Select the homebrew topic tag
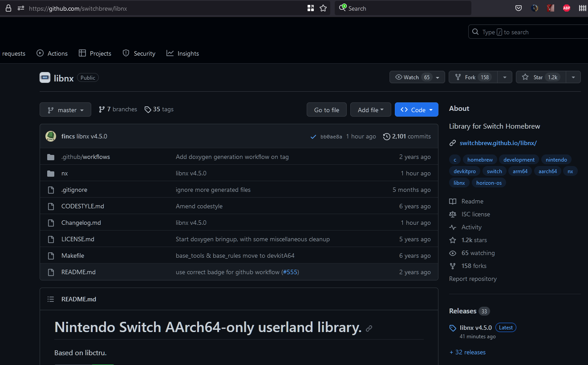588x365 pixels. click(480, 159)
